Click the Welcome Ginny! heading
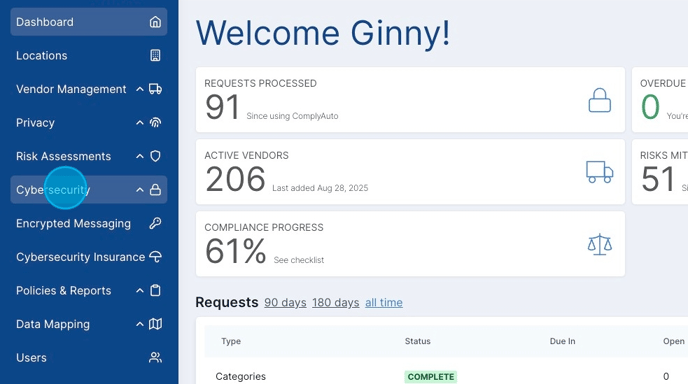This screenshot has width=688, height=384. coord(323,33)
